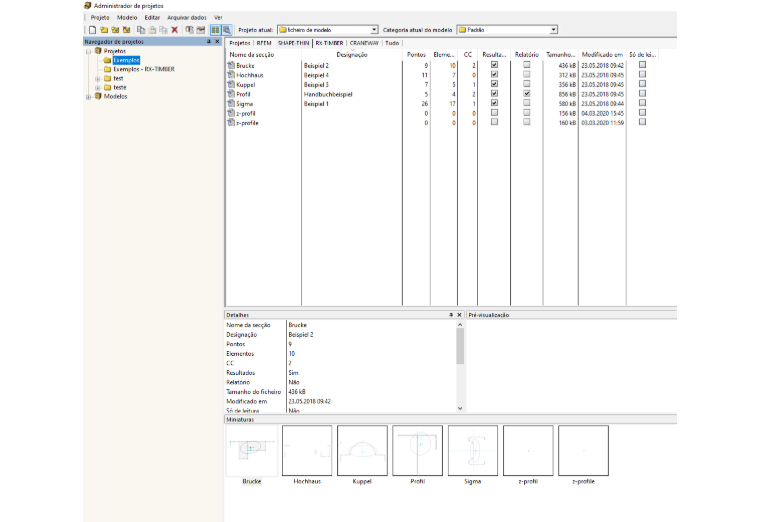Select the Exemplos folder in tree
The height and width of the screenshot is (522, 760).
[x=126, y=60]
